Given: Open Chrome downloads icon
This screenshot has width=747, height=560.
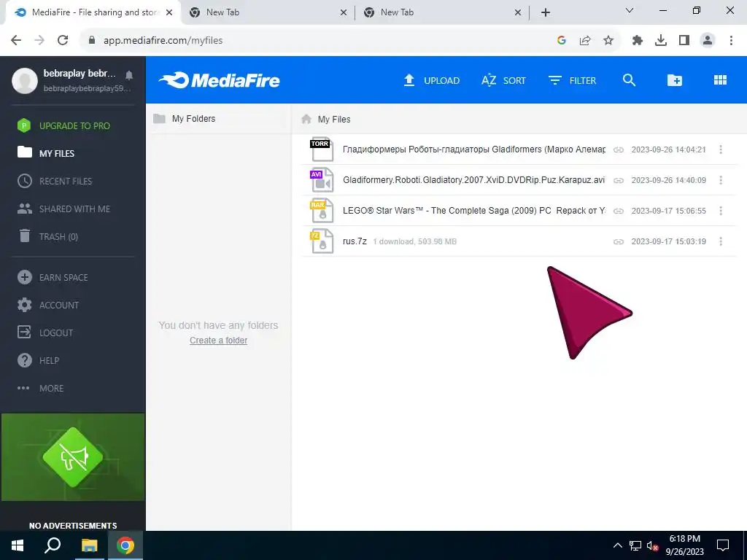Looking at the screenshot, I should tap(661, 41).
